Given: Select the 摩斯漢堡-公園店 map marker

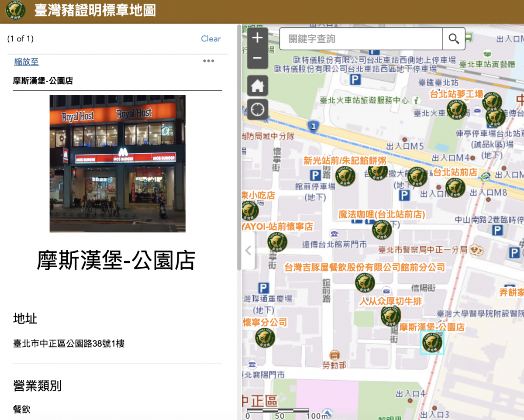Looking at the screenshot, I should coord(432,342).
